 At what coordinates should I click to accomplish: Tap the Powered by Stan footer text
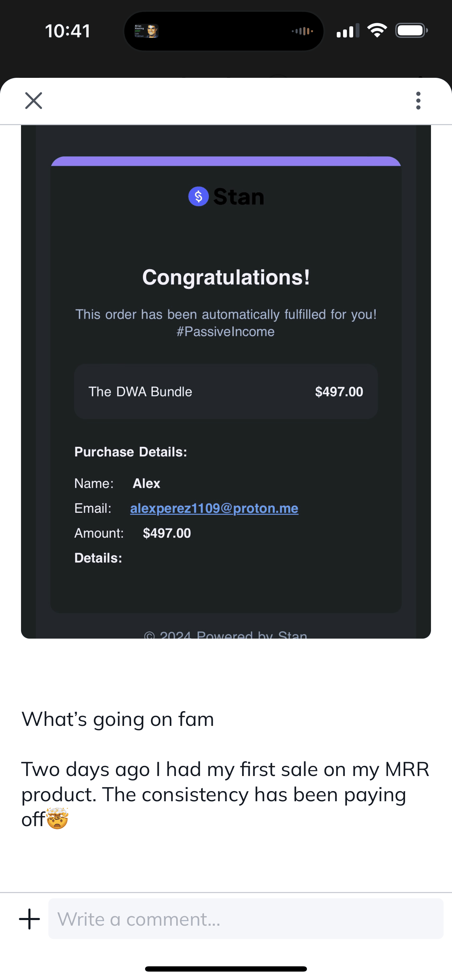pos(226,634)
